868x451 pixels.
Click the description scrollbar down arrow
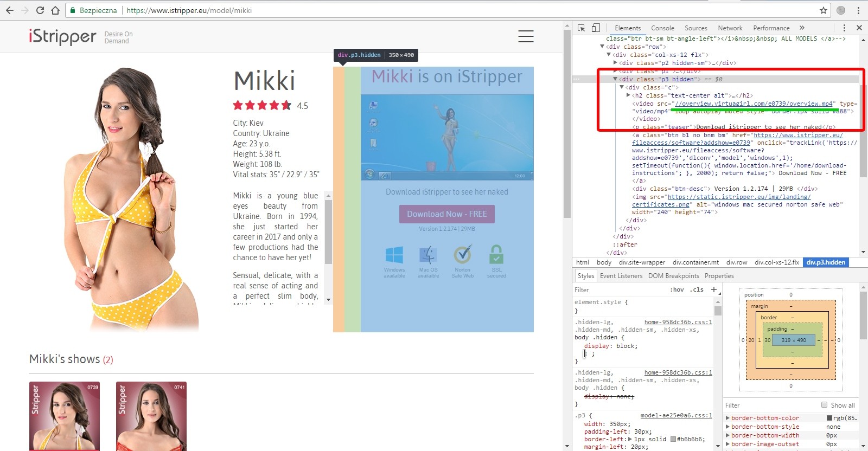[x=328, y=300]
